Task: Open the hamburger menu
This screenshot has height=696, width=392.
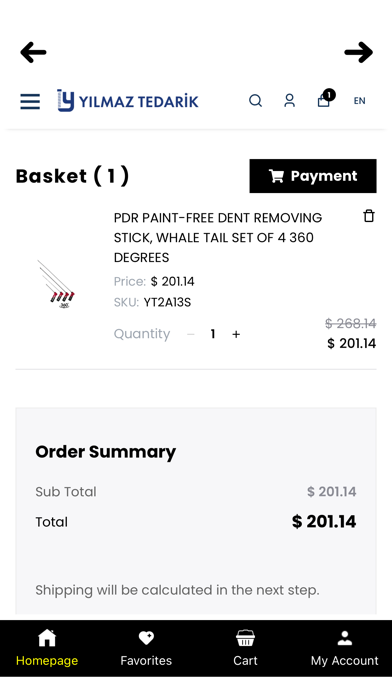Action: click(30, 101)
